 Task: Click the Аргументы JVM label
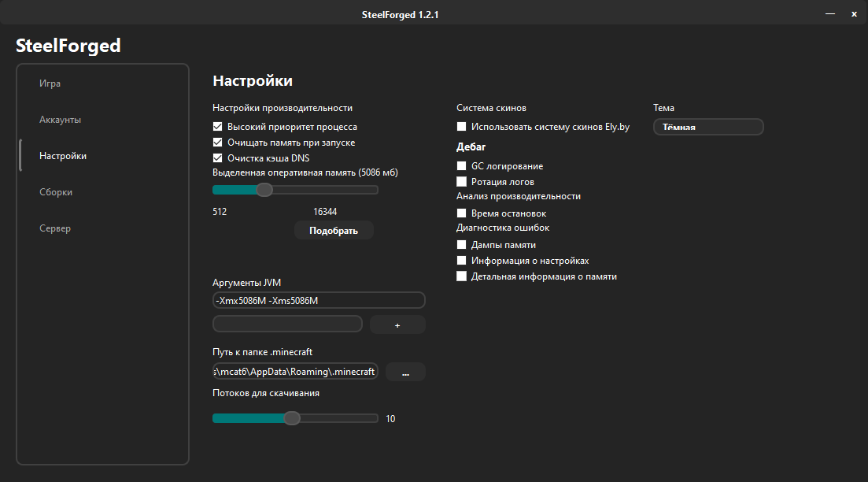(246, 283)
